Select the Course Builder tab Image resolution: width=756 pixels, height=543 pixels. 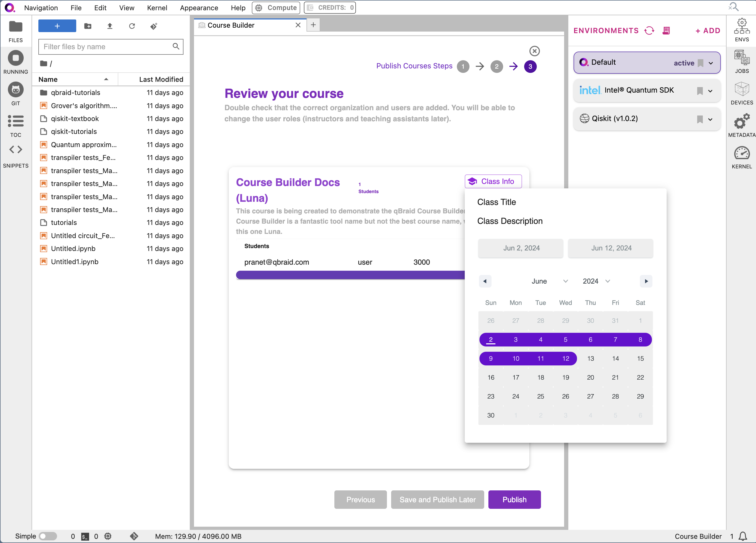tap(249, 25)
